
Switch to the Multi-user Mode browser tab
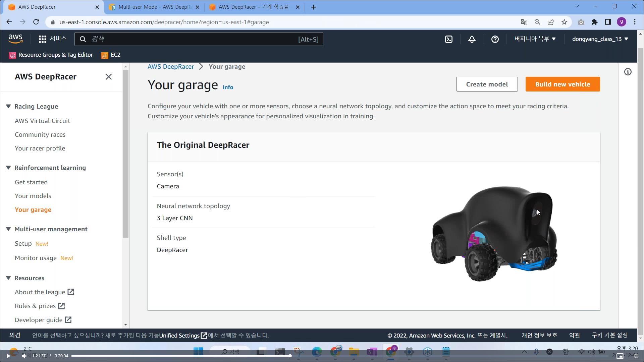point(154,7)
